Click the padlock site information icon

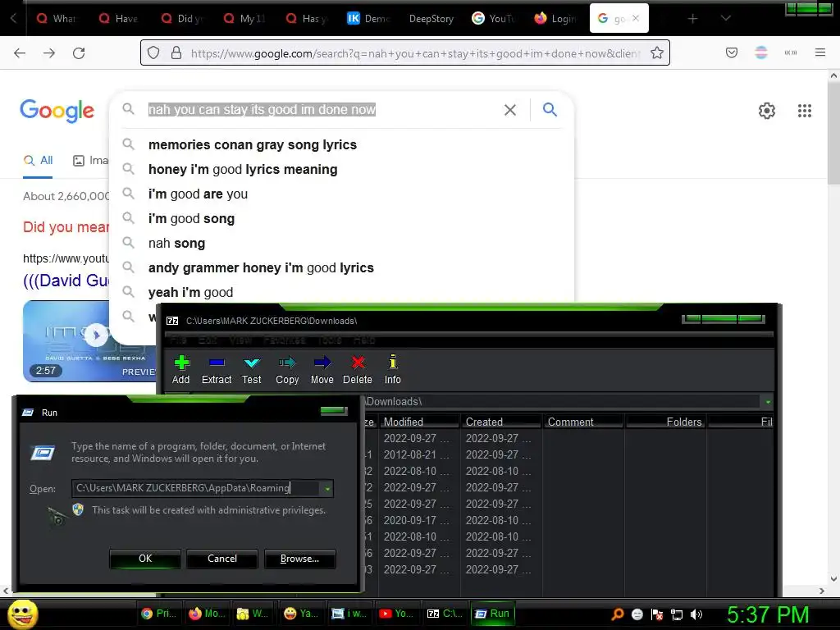[176, 53]
